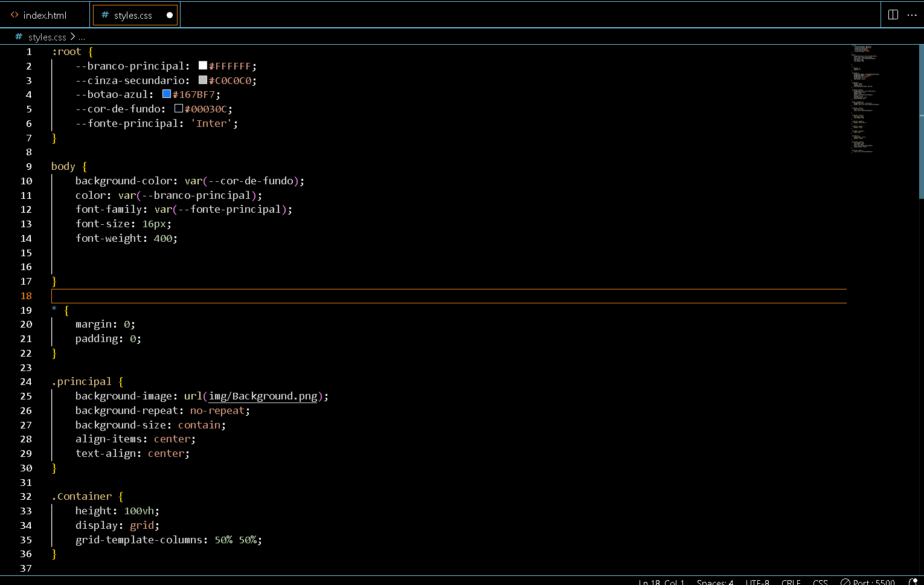This screenshot has height=585, width=924.
Task: Click 'align-items' property text
Action: [x=109, y=439]
